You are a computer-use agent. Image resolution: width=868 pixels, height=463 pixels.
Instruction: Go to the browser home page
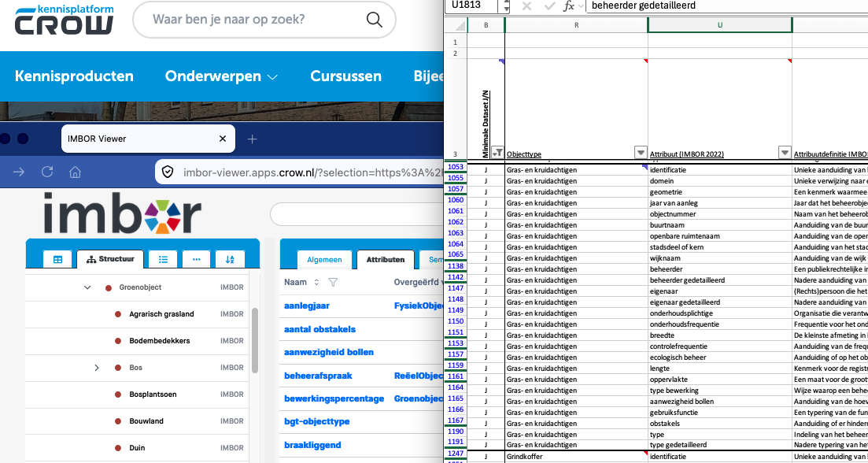tap(76, 172)
